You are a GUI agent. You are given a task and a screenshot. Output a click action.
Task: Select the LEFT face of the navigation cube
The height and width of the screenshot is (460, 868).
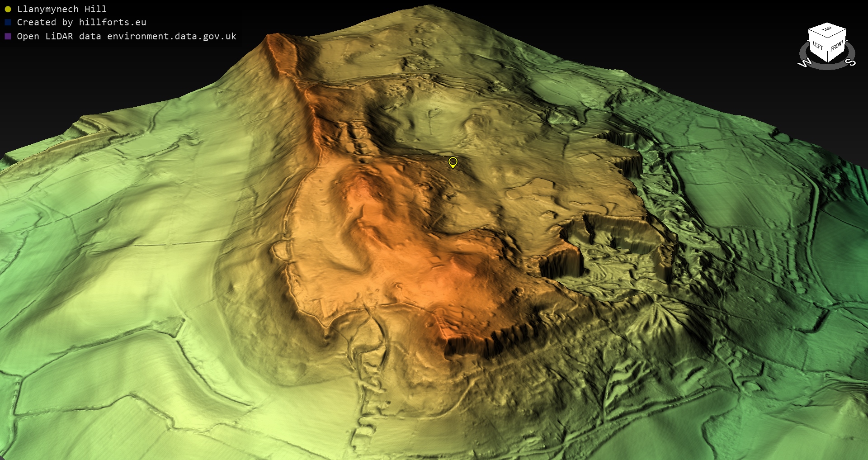point(817,46)
